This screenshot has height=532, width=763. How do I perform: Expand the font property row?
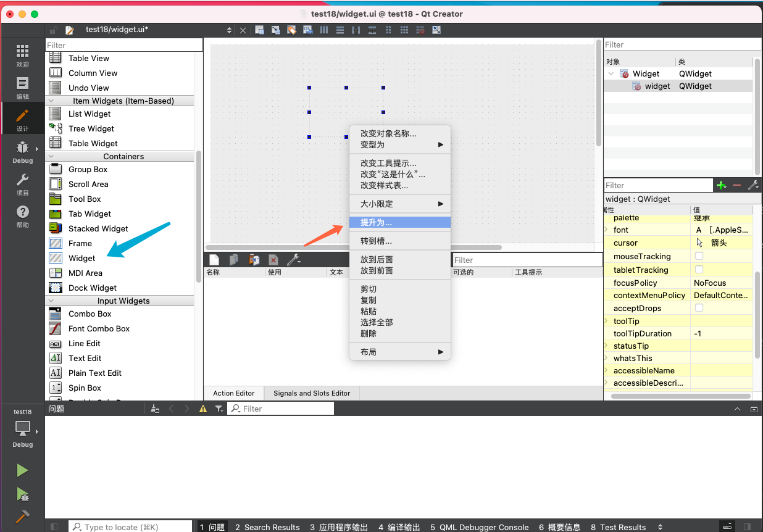pyautogui.click(x=606, y=230)
